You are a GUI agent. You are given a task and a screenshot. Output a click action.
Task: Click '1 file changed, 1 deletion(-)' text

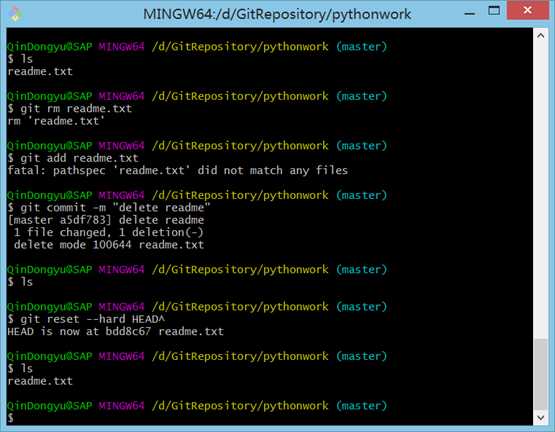click(109, 232)
